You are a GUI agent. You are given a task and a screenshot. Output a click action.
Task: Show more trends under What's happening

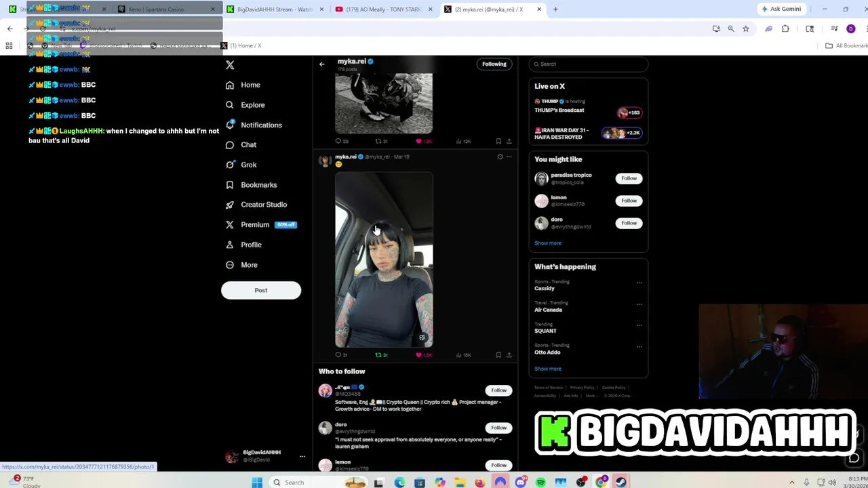[548, 369]
